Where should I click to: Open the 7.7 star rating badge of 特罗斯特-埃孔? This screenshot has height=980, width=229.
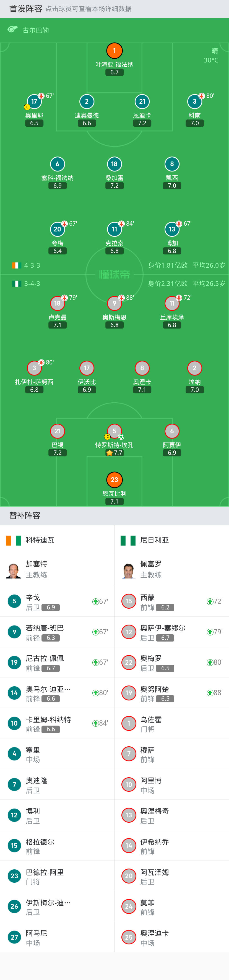114,453
